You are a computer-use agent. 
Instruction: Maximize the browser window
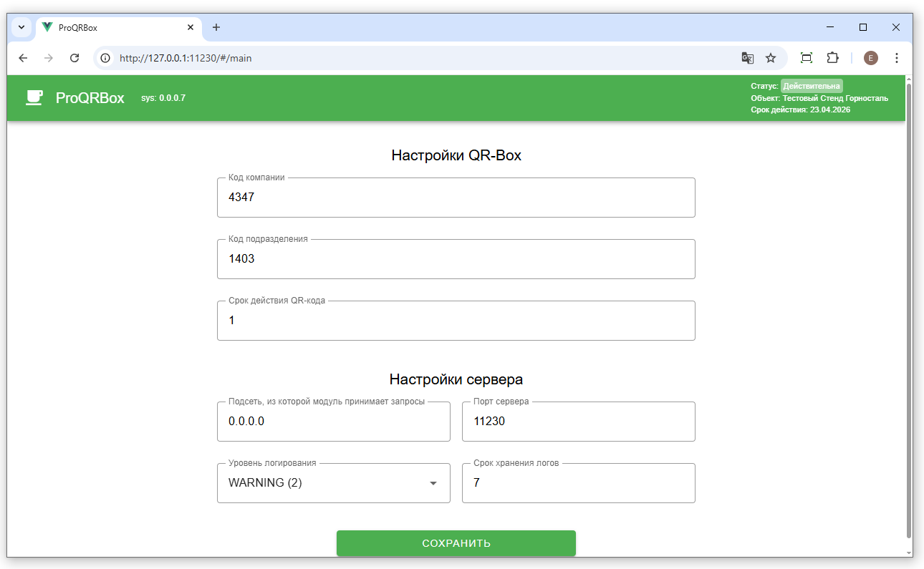tap(863, 27)
